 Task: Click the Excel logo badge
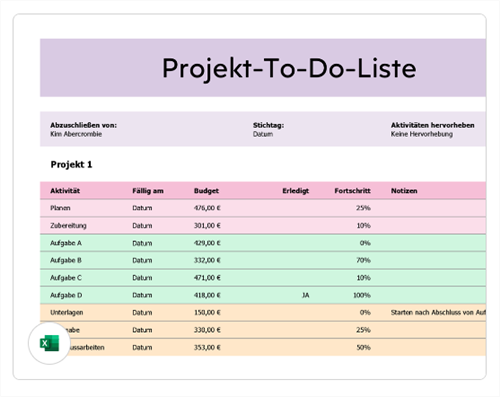[x=49, y=343]
